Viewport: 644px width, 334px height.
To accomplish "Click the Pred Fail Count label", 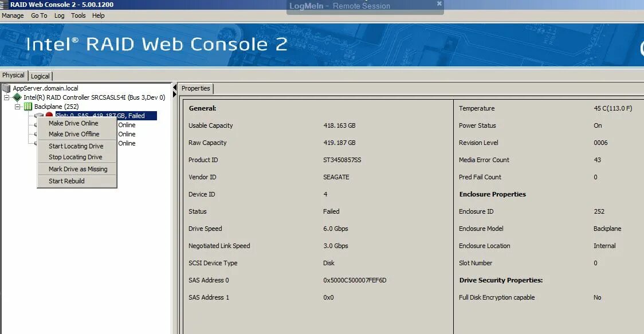I will click(480, 177).
